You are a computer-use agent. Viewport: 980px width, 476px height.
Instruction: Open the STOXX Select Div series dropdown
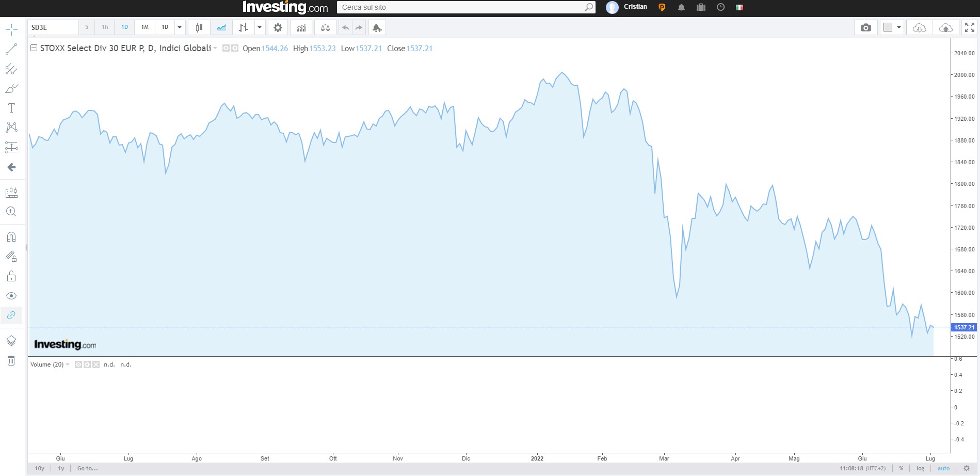(x=215, y=48)
